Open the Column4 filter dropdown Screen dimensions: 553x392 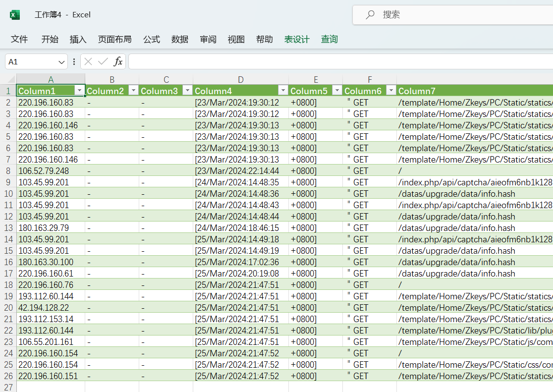coord(282,91)
